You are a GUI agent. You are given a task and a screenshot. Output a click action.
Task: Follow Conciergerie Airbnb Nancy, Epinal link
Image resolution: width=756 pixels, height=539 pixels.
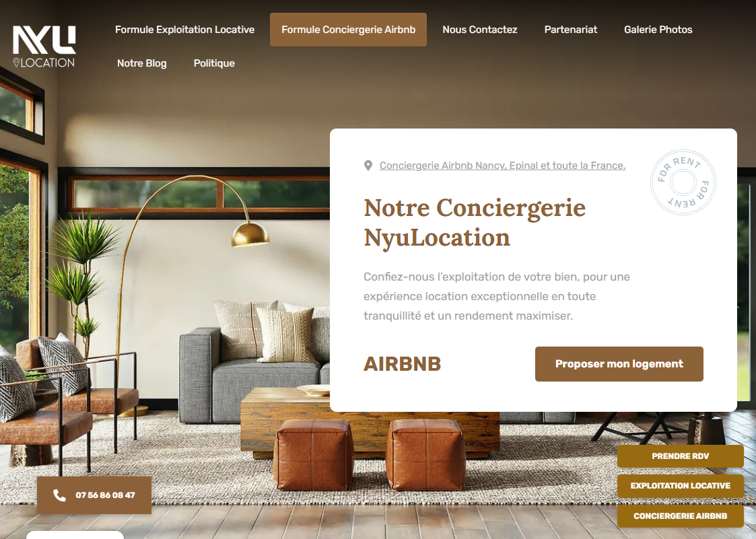pyautogui.click(x=502, y=166)
